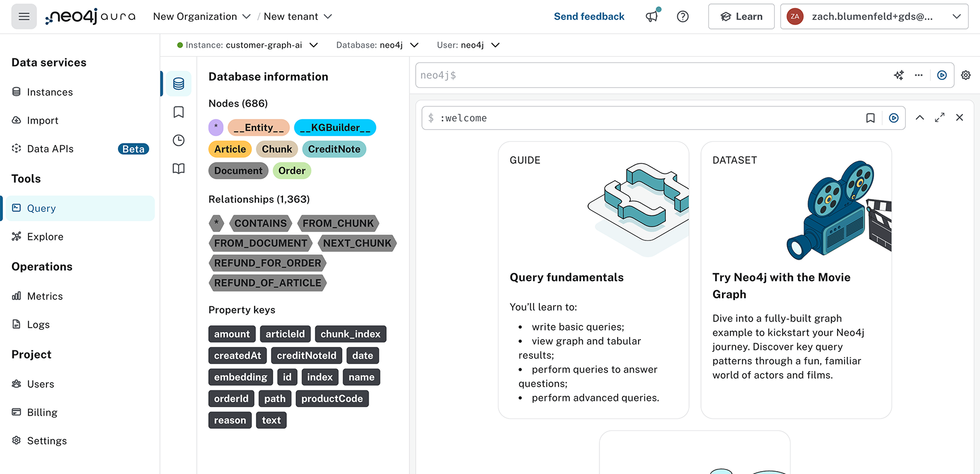Select the FROM_CHUNK relationship type
Image resolution: width=980 pixels, height=474 pixels.
click(338, 223)
